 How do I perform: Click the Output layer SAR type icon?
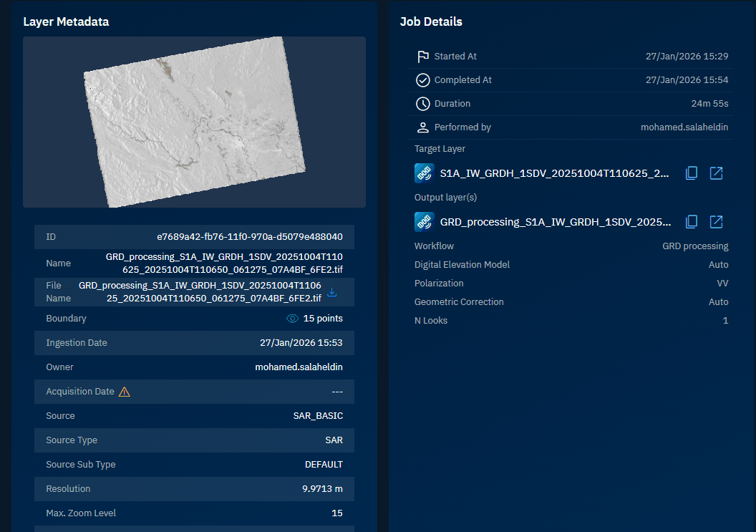(425, 222)
